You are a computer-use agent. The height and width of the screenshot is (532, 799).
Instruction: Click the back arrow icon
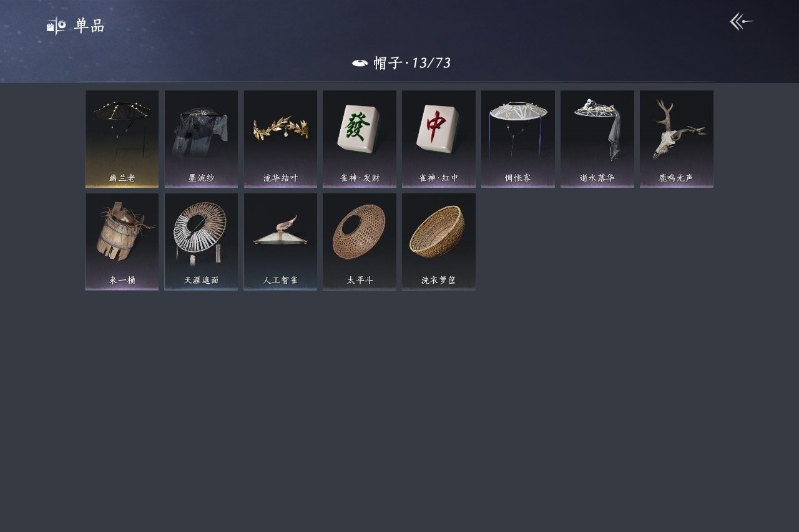(x=742, y=22)
